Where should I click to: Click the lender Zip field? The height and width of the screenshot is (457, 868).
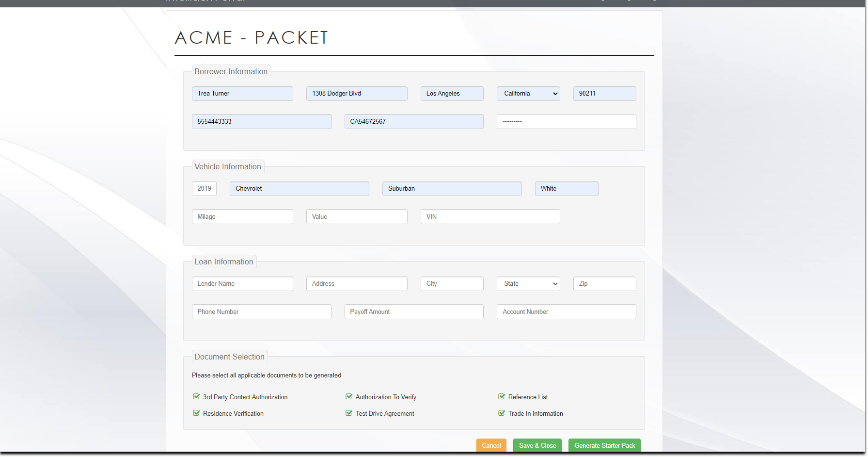coord(605,284)
